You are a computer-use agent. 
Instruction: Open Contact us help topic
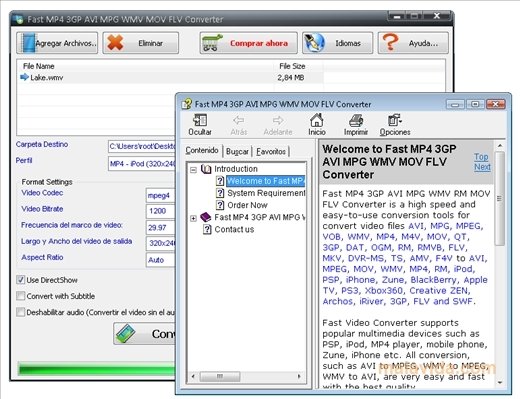pos(234,229)
